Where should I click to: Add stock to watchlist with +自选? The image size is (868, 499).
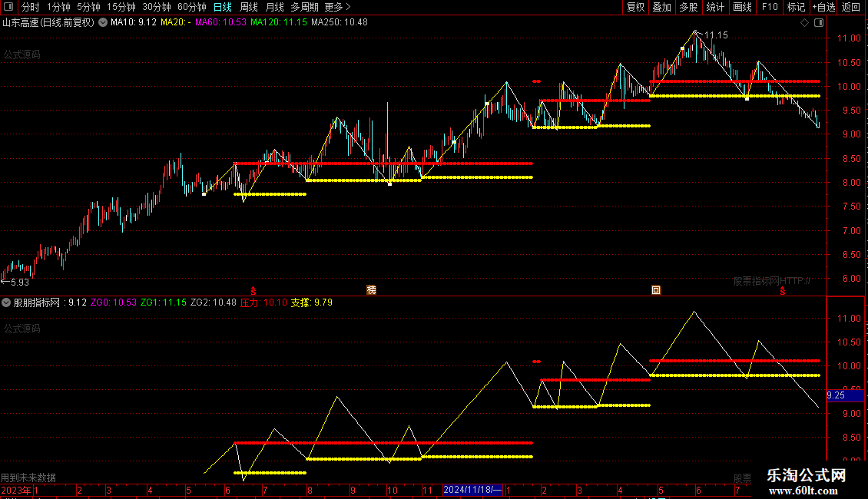tap(823, 7)
